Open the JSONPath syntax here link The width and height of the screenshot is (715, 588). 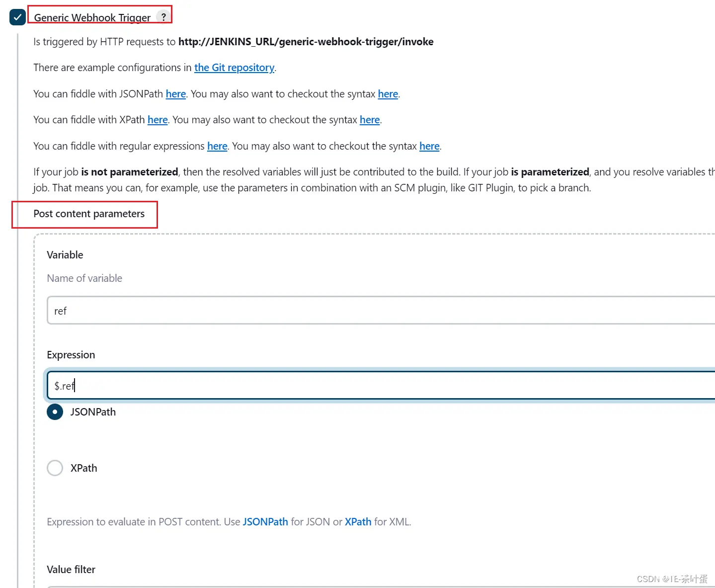tap(388, 94)
